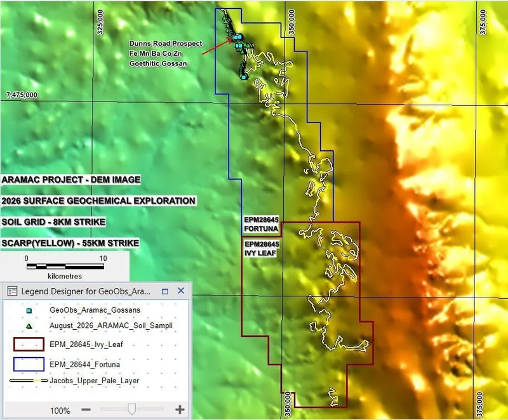Adjust the legend zoom slider handle
508x420 pixels.
tap(131, 409)
